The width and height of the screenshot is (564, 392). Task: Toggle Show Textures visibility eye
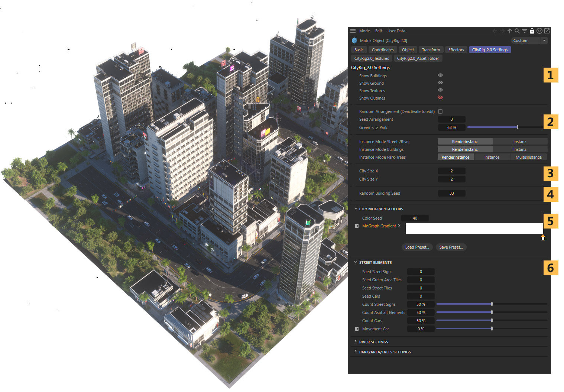coord(440,90)
